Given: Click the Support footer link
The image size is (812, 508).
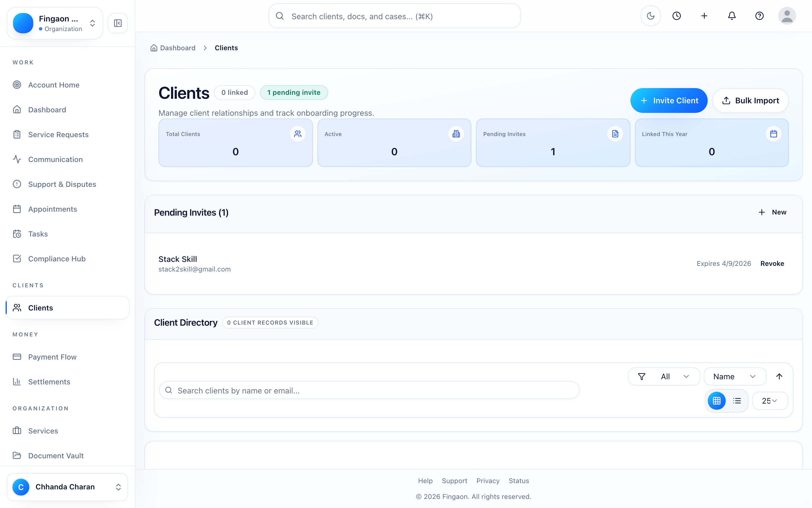Looking at the screenshot, I should 454,481.
